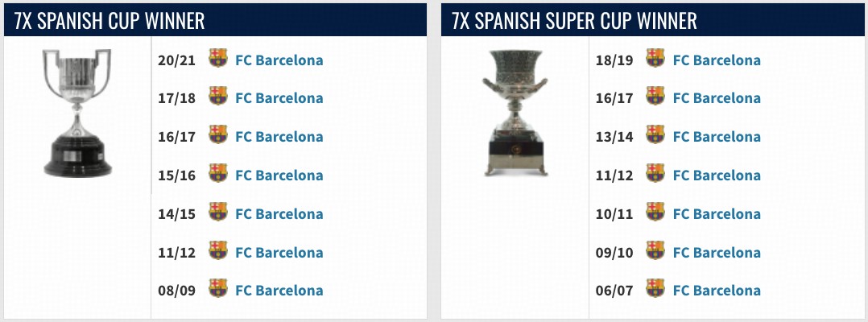Click the Barcelona crest beside 18/19 Super Cup
868x322 pixels.
point(655,59)
